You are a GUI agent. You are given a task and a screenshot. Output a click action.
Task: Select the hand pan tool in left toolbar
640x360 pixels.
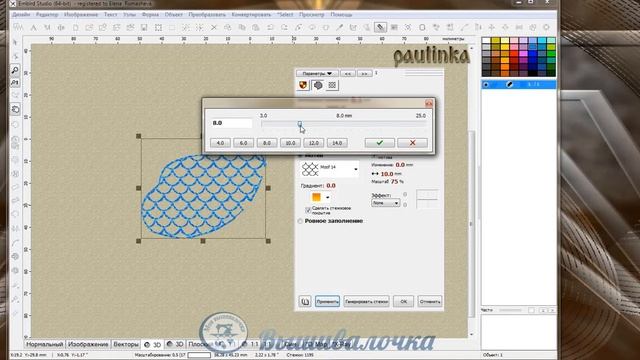tap(16, 109)
